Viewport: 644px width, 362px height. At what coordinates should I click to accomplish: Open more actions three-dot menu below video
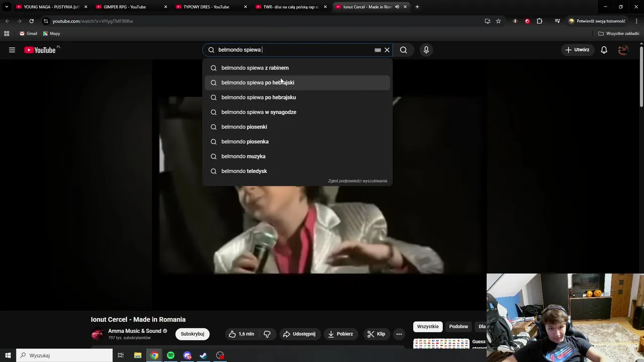pyautogui.click(x=399, y=334)
